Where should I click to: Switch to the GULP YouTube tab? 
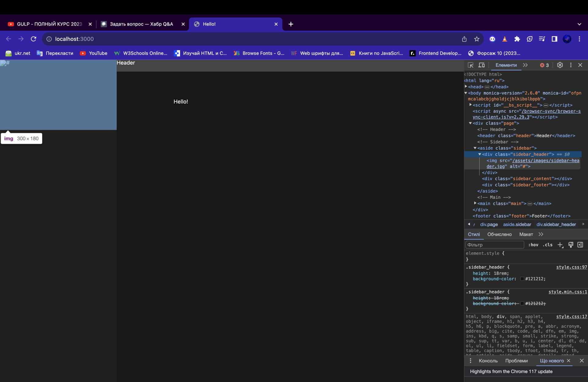[x=49, y=24]
